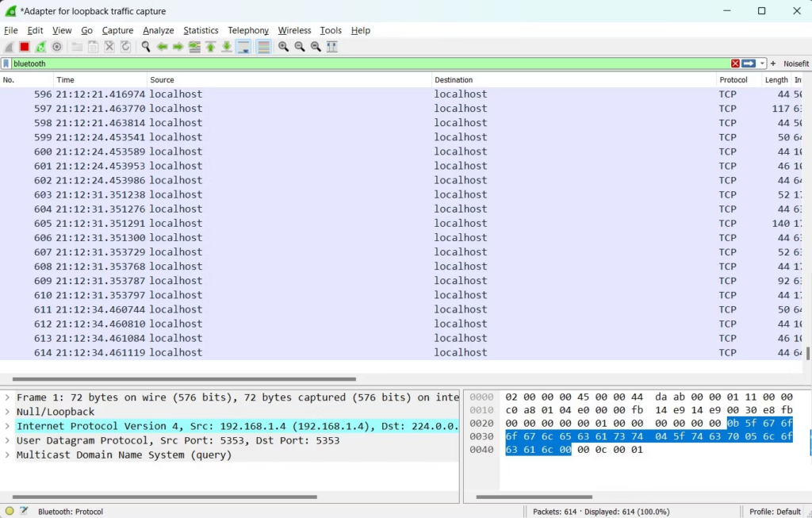Stop the running packet capture
Image resolution: width=812 pixels, height=518 pixels.
[x=24, y=47]
